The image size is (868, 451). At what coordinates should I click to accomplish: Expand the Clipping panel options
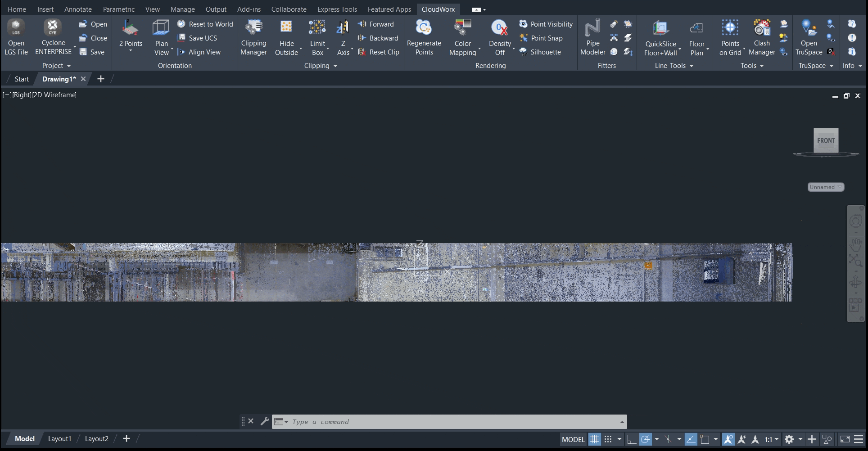(335, 66)
